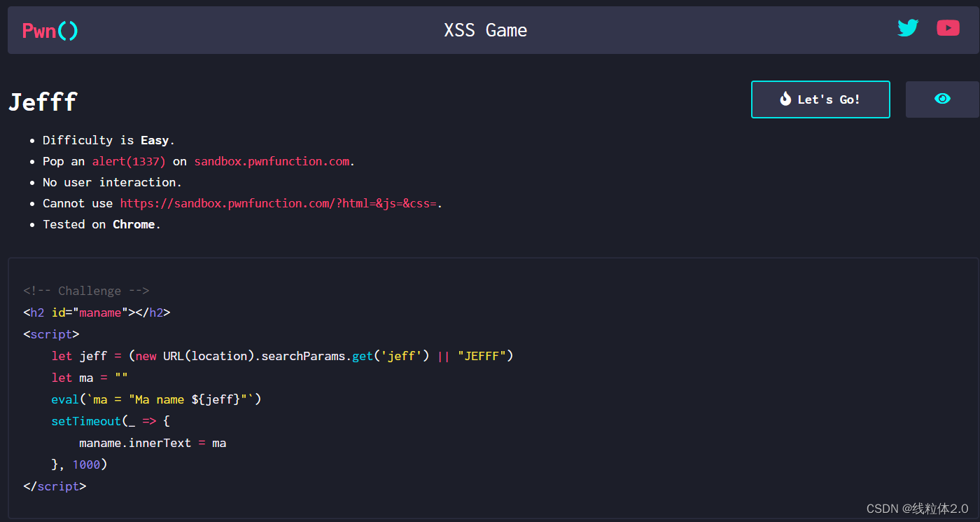Viewport: 980px width, 522px height.
Task: Click the 'Difficulty is Easy' bullet
Action: pos(108,140)
